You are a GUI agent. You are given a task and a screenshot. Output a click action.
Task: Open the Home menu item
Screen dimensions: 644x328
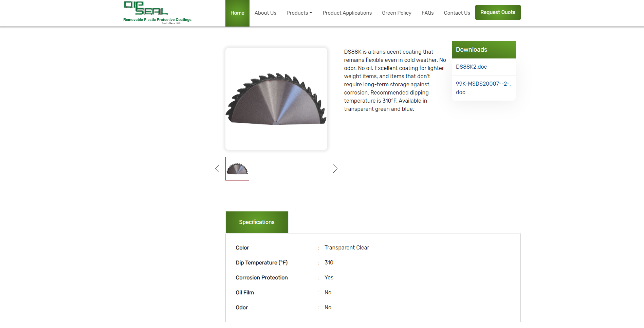point(237,13)
